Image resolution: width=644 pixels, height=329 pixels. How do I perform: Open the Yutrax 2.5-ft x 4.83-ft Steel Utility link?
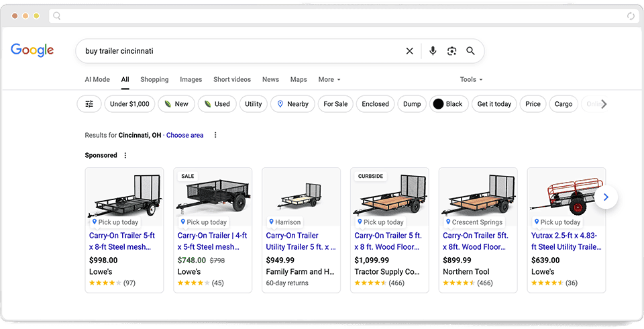(x=566, y=241)
